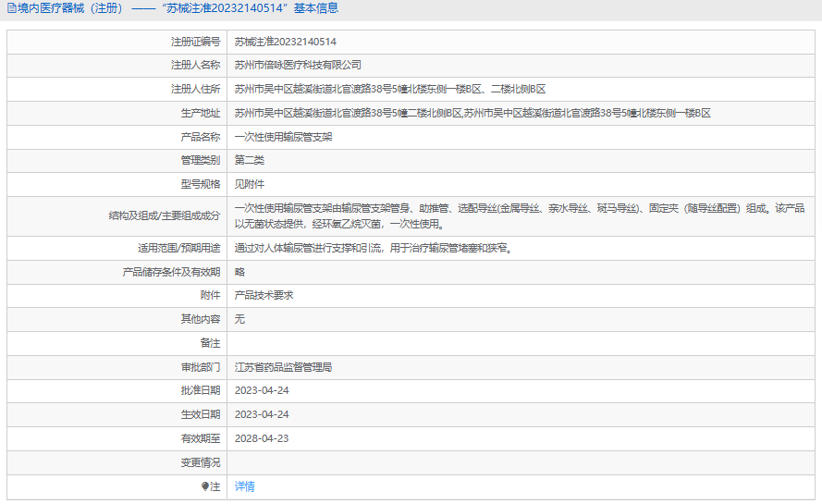Click the 有效期至 label
822x504 pixels.
tap(201, 439)
